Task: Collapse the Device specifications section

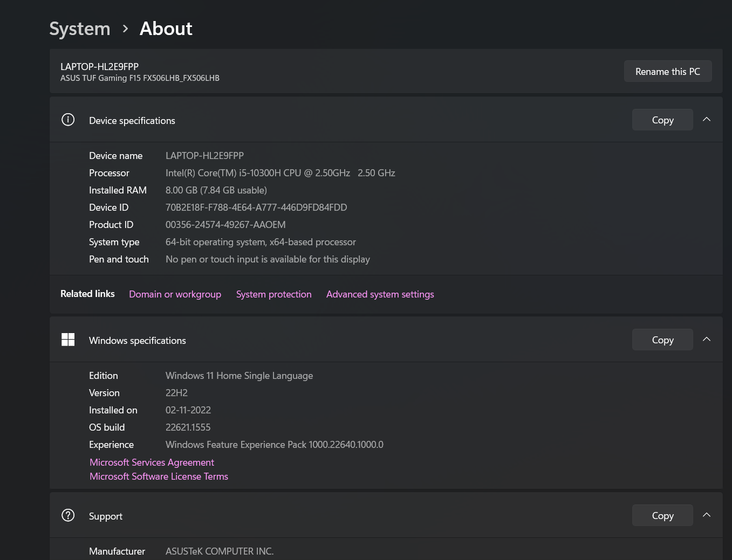Action: tap(707, 120)
